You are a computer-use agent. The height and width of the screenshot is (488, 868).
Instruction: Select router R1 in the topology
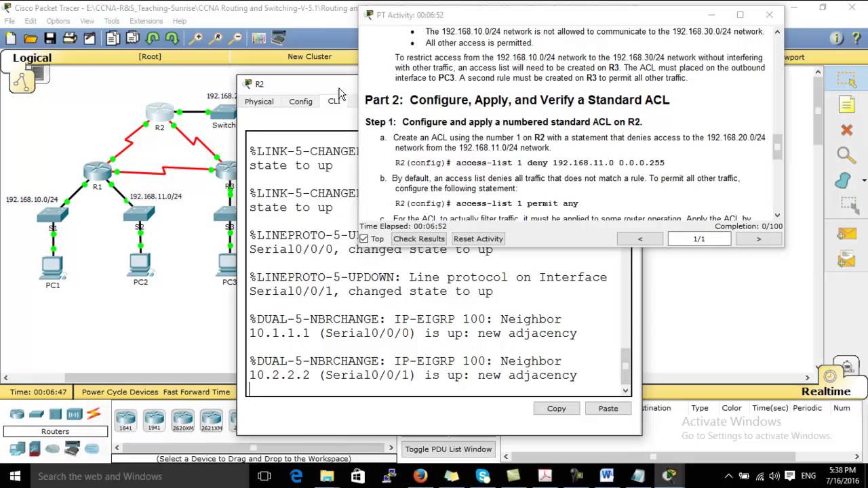coord(98,172)
